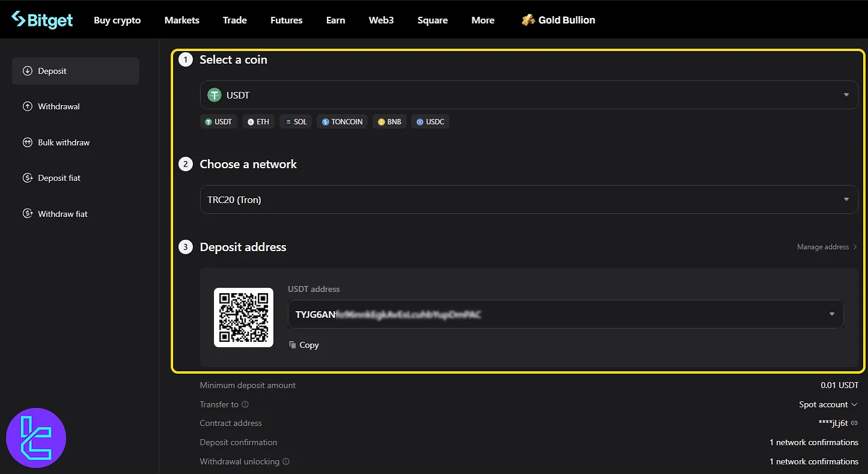Open the Earn menu

(335, 20)
